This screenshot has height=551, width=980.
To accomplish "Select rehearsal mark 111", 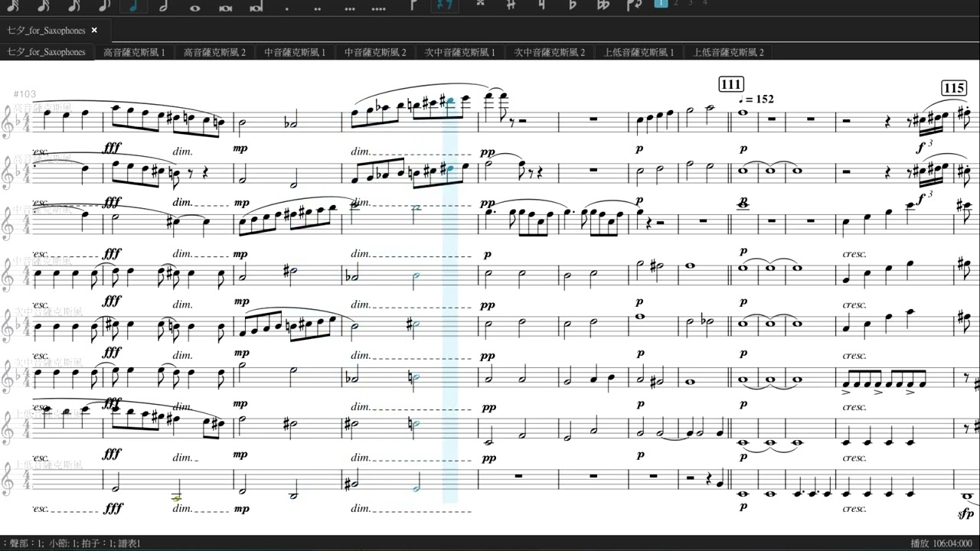I will [x=732, y=84].
